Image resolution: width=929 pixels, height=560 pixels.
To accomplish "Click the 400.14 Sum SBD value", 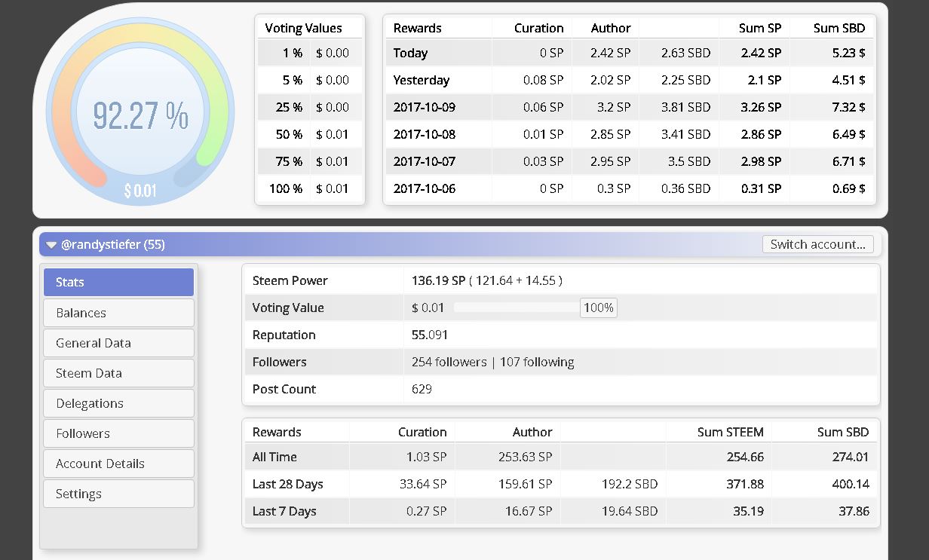I will tap(851, 484).
